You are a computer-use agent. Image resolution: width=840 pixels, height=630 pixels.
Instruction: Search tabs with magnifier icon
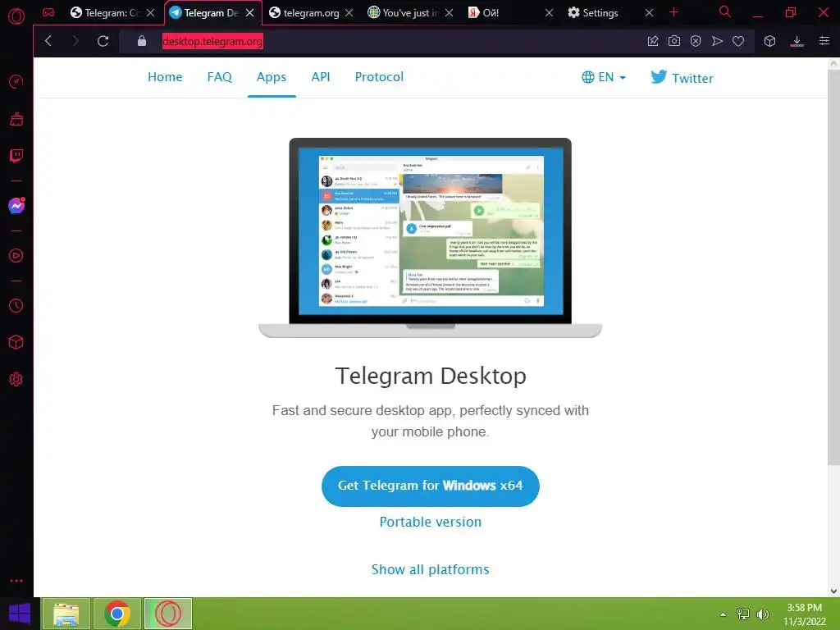[x=725, y=11]
